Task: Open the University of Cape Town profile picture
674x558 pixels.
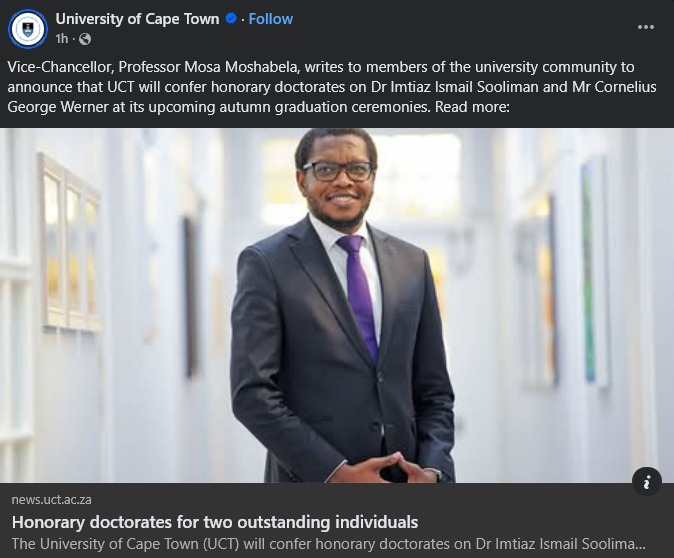Action: 28,29
